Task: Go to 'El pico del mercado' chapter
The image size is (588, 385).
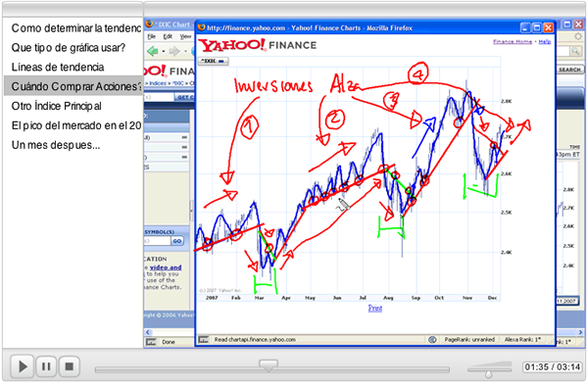Action: pos(76,125)
